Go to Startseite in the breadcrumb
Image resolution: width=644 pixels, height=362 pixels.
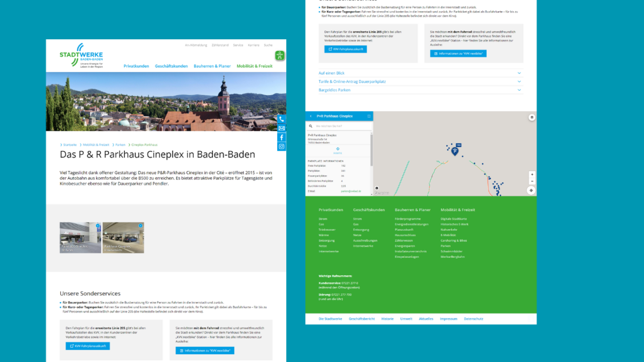pyautogui.click(x=70, y=145)
